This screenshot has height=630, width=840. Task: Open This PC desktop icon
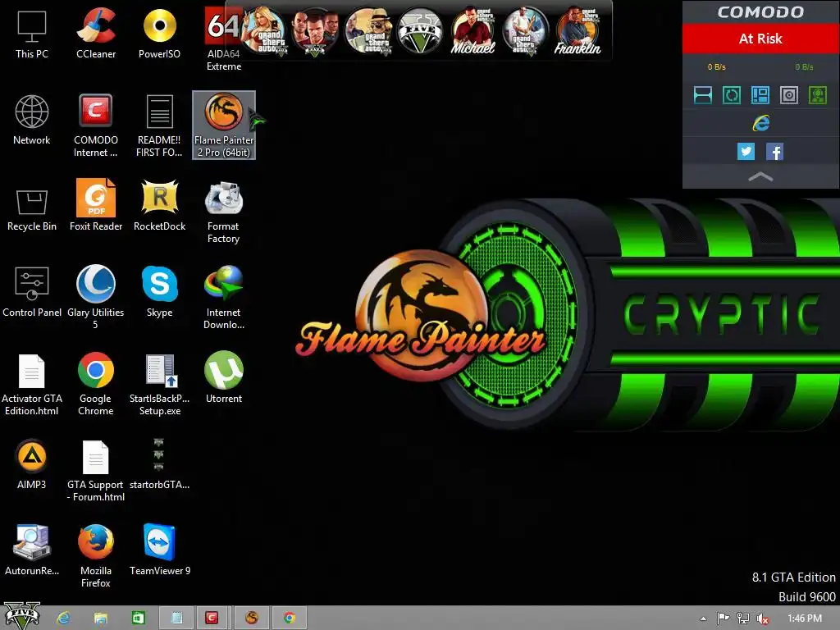tap(32, 34)
